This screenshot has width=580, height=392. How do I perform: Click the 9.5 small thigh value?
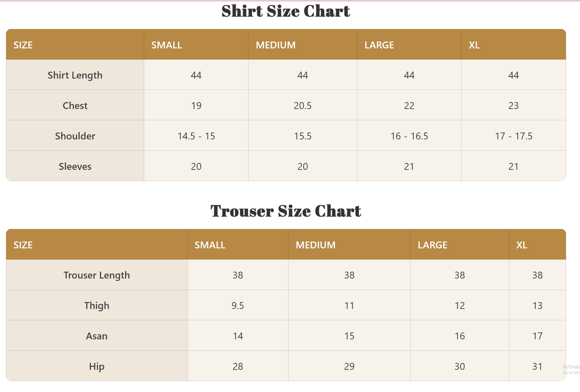click(237, 305)
